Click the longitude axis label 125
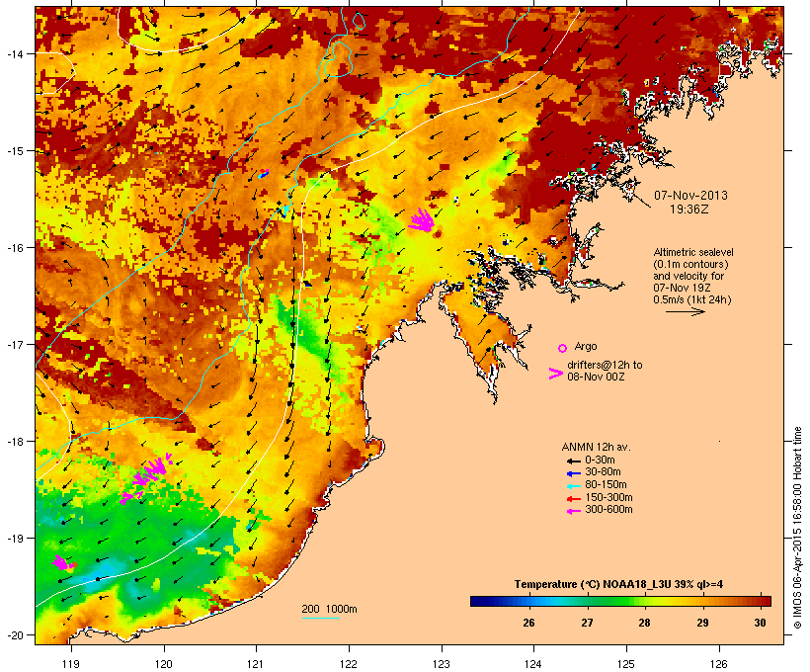Screen dimensions: 810x672 point(626,664)
